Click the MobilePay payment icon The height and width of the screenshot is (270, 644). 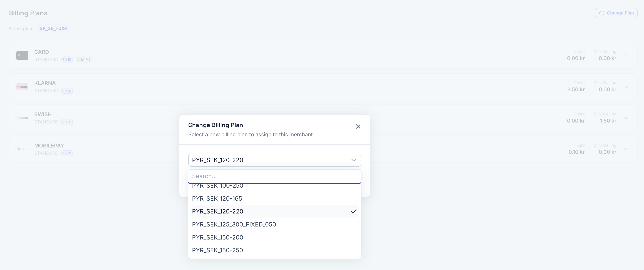[x=22, y=149]
